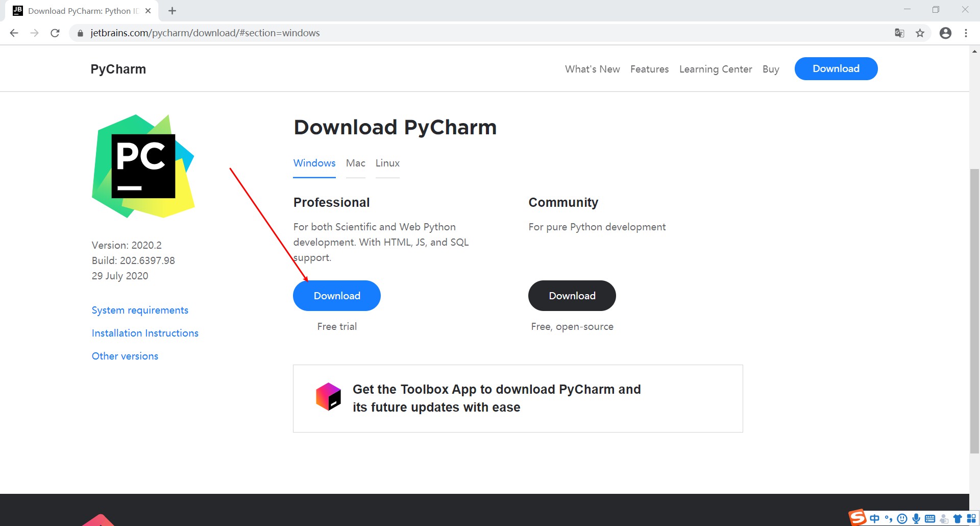The image size is (980, 526).
Task: Activate Sogou voice input microphone icon
Action: (x=916, y=519)
